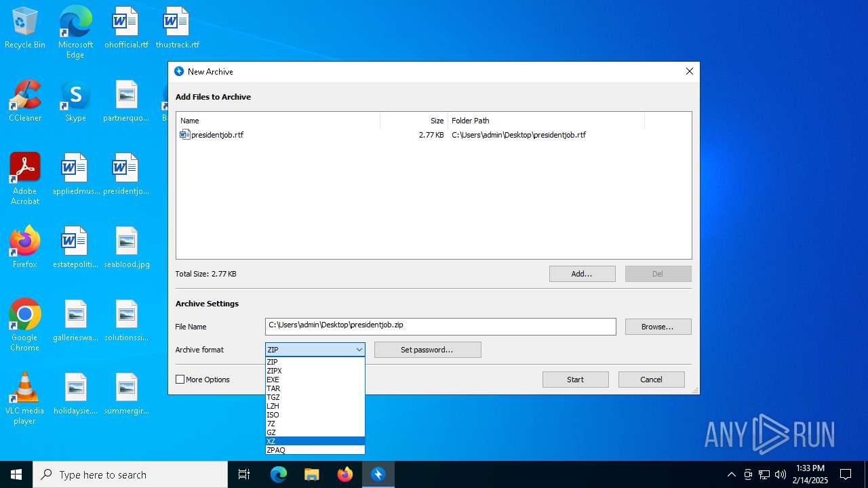Sort file list by Size column
This screenshot has width=868, height=488.
point(414,121)
